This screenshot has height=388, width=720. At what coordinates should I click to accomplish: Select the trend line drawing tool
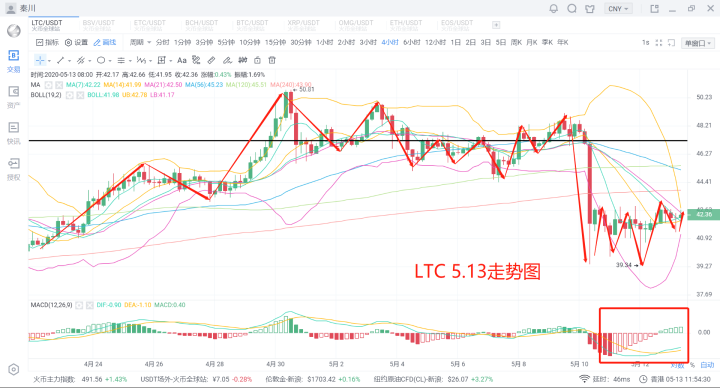click(60, 60)
